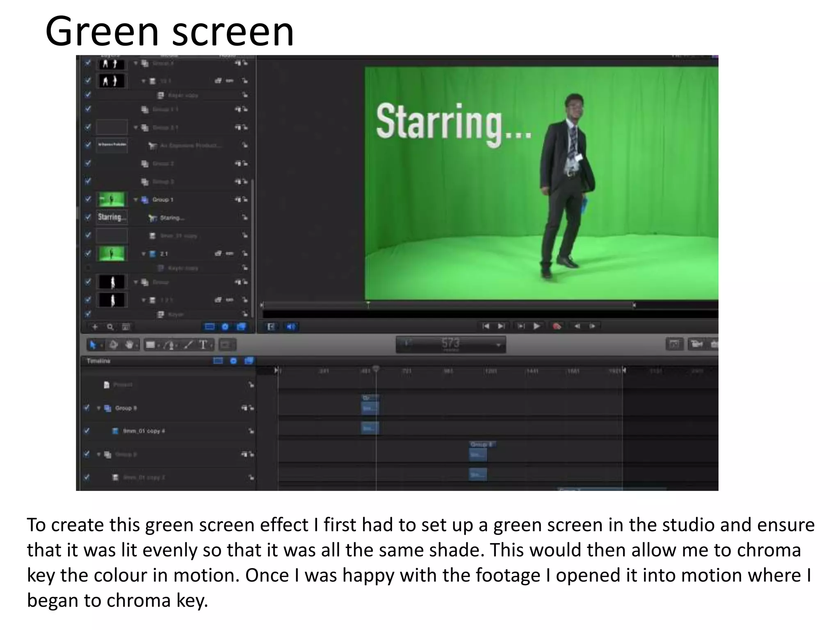Click the Paint Stroke tool
The image size is (840, 630).
click(x=188, y=345)
